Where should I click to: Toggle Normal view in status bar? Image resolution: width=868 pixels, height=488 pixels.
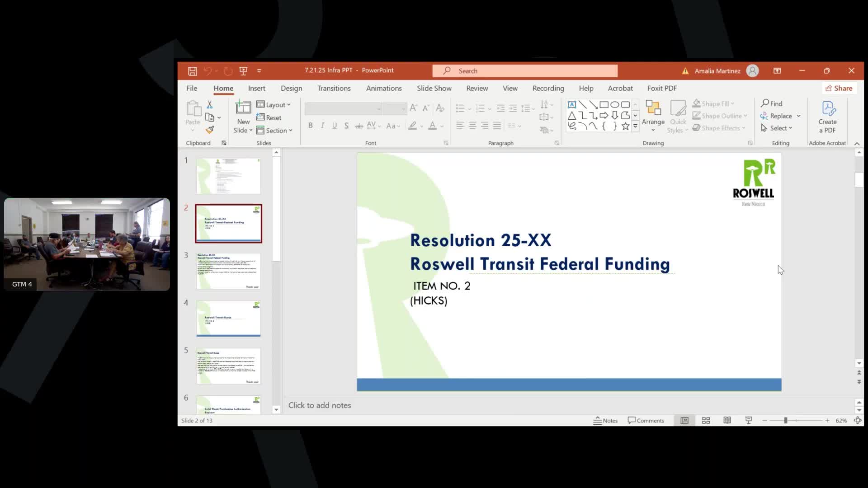click(684, 421)
